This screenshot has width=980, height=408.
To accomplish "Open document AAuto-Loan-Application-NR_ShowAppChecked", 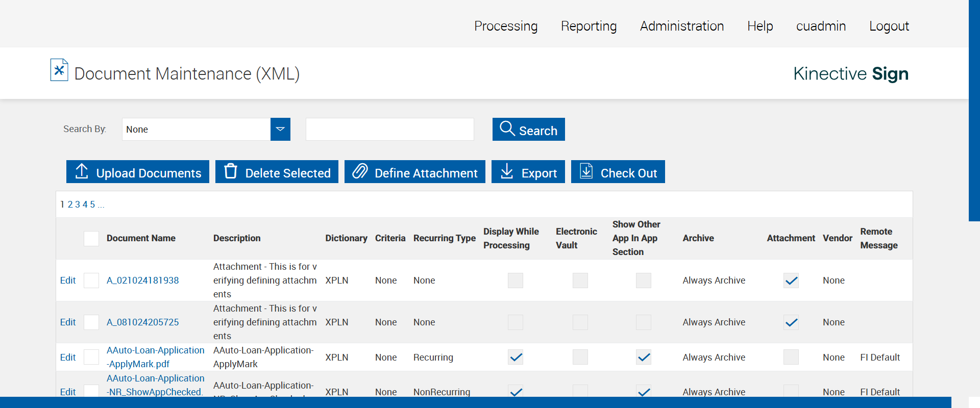I will click(156, 385).
